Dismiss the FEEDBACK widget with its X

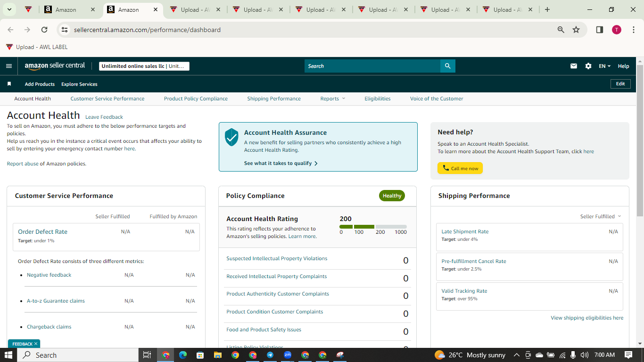(x=36, y=344)
